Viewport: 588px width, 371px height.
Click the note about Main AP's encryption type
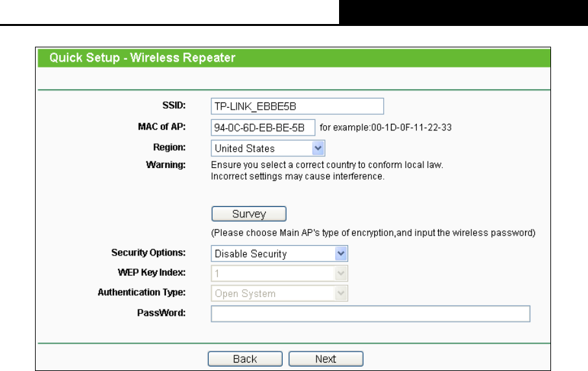point(373,233)
